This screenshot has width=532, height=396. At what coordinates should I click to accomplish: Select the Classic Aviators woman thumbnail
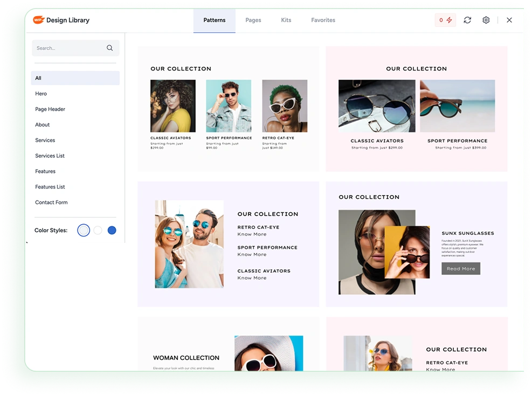tap(172, 106)
